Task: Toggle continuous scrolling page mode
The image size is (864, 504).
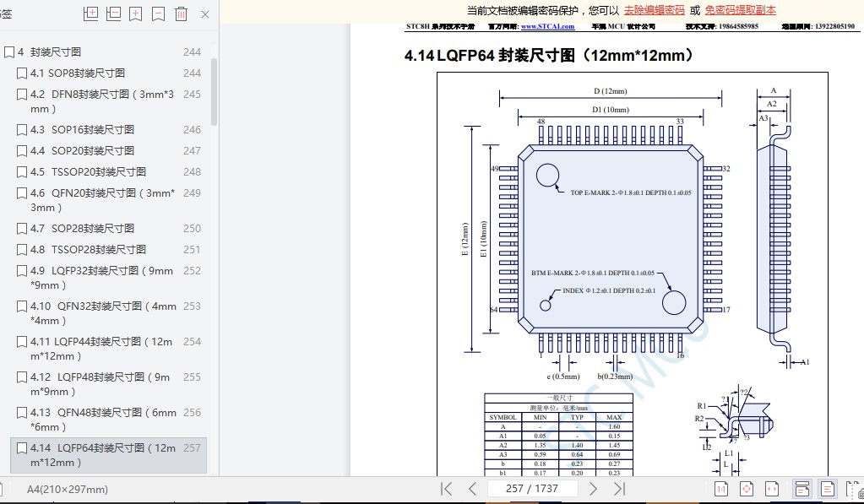Action: click(802, 489)
